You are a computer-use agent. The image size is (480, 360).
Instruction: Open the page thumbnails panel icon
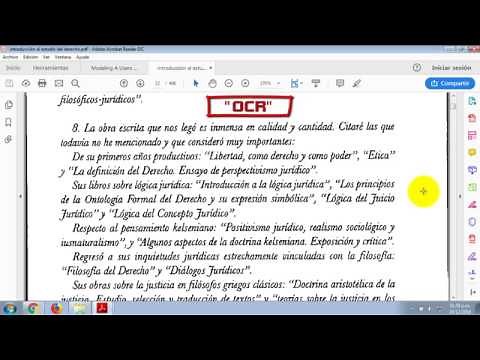point(9,105)
